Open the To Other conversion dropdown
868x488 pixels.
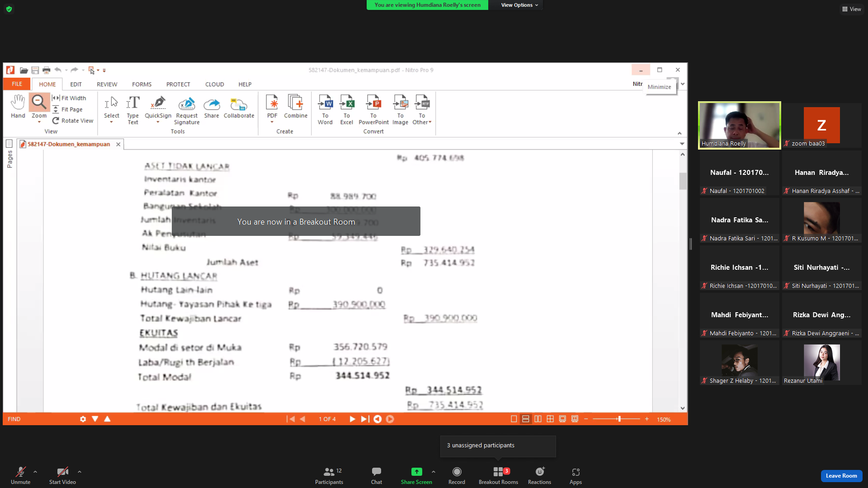422,110
